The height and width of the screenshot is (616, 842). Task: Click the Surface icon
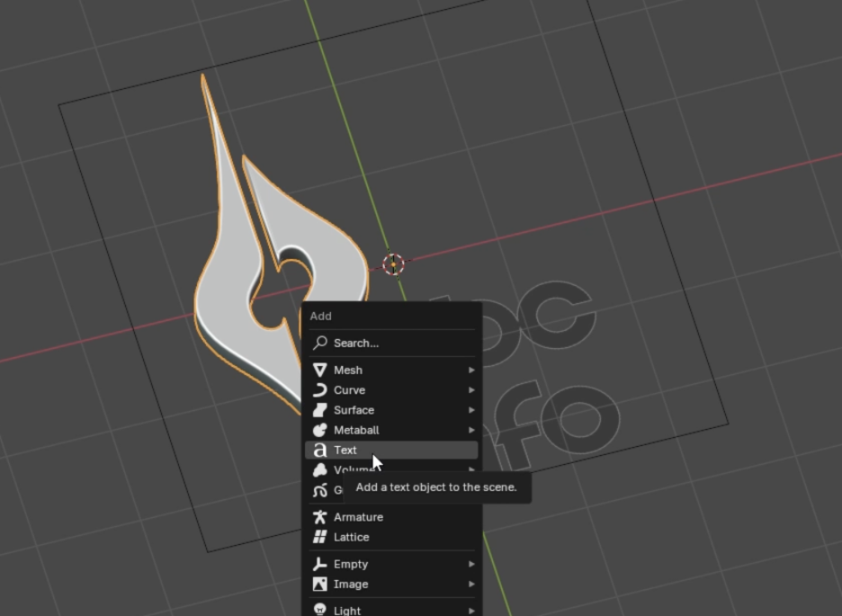point(320,410)
